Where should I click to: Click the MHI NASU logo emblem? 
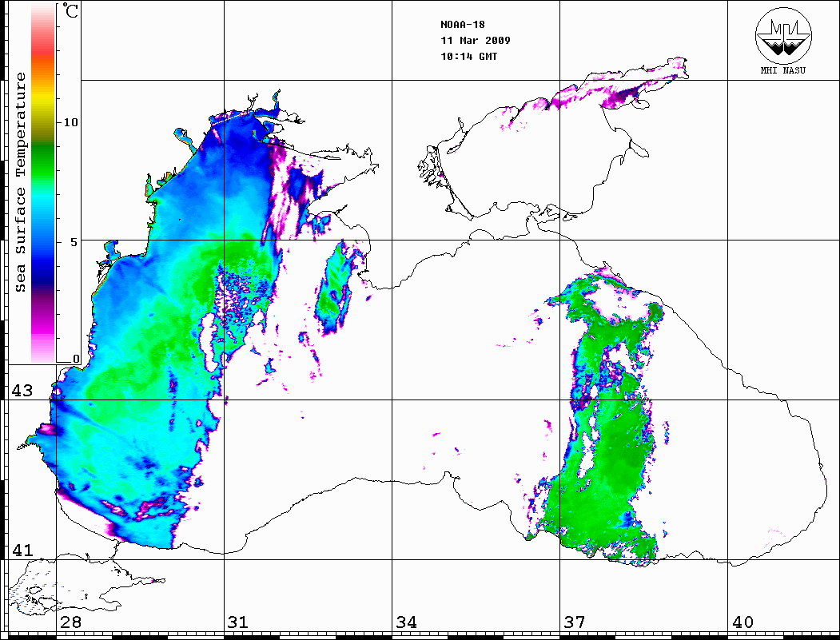coord(783,35)
